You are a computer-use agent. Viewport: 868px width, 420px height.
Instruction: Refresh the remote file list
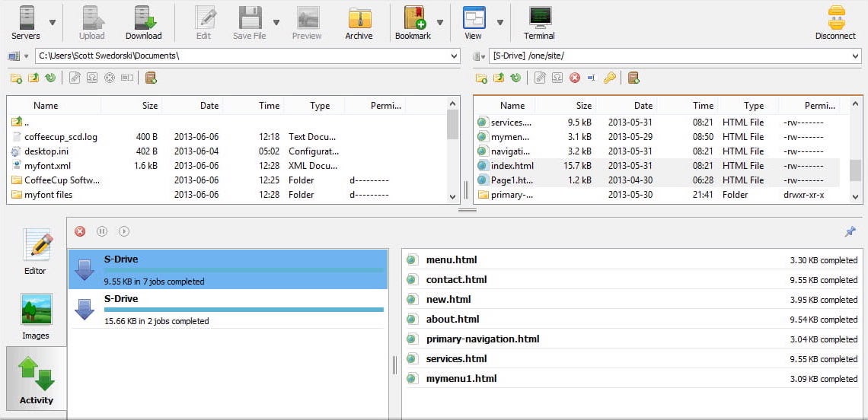point(516,78)
